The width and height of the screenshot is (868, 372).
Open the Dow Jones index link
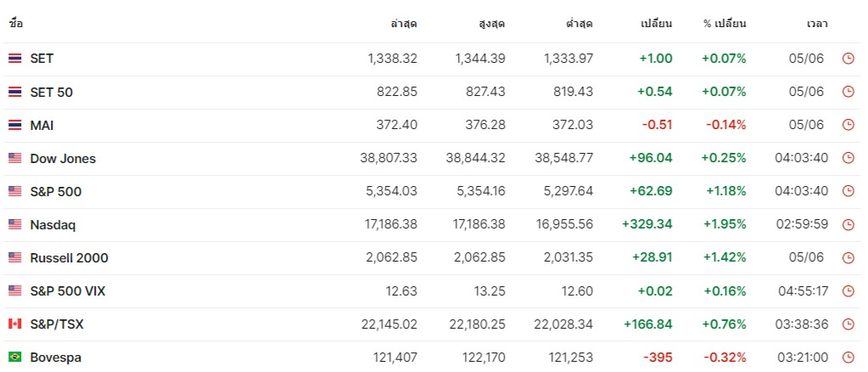(x=63, y=158)
